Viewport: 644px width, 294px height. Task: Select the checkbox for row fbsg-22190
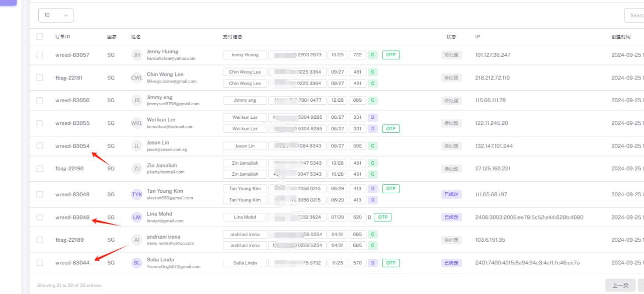40,169
